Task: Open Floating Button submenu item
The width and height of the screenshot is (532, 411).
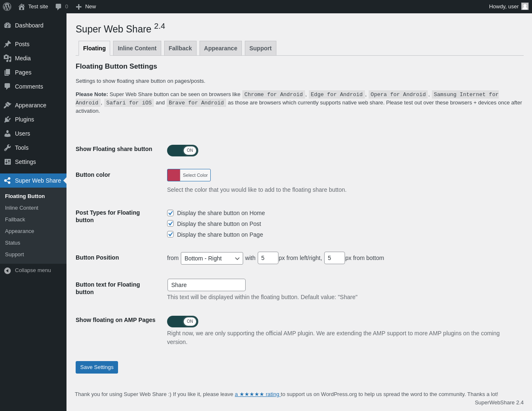Action: click(x=25, y=196)
